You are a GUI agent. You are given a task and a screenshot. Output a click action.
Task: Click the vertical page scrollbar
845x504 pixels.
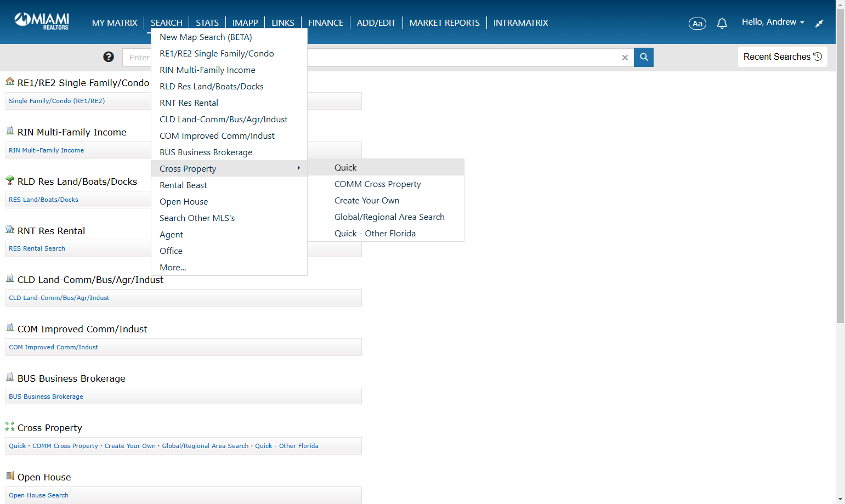840,166
